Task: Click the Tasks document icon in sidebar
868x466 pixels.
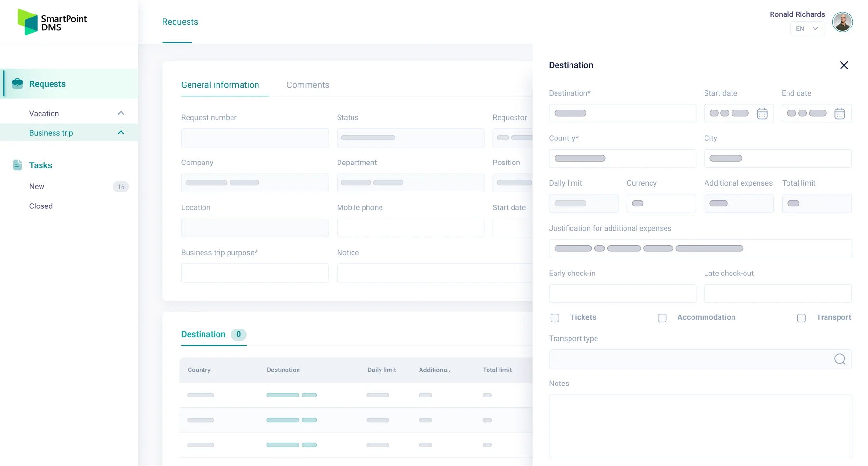Action: click(x=17, y=165)
